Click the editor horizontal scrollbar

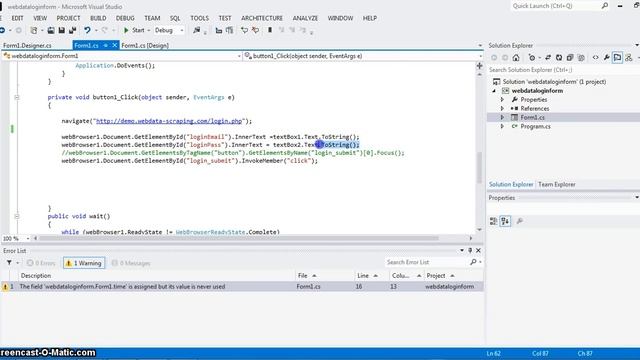(x=238, y=238)
